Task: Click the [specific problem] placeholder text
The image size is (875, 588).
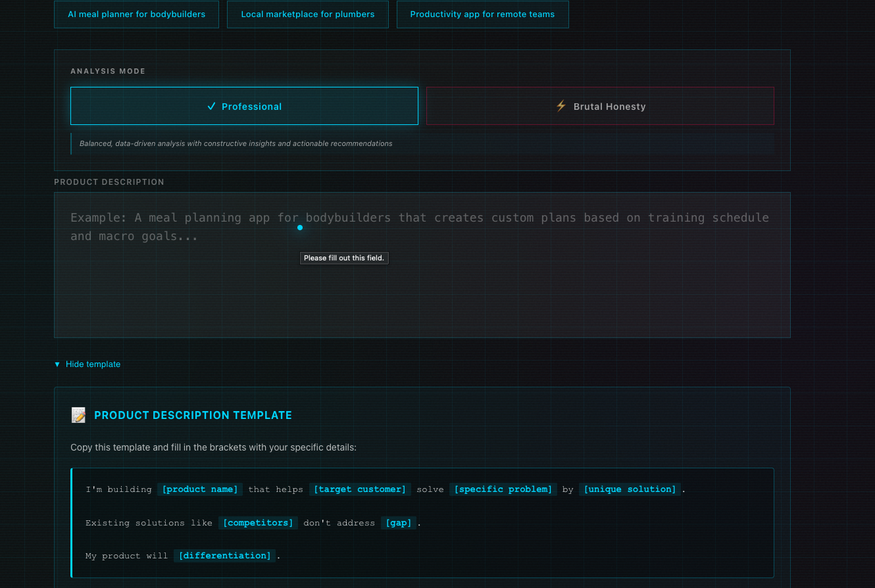Action: pyautogui.click(x=503, y=489)
